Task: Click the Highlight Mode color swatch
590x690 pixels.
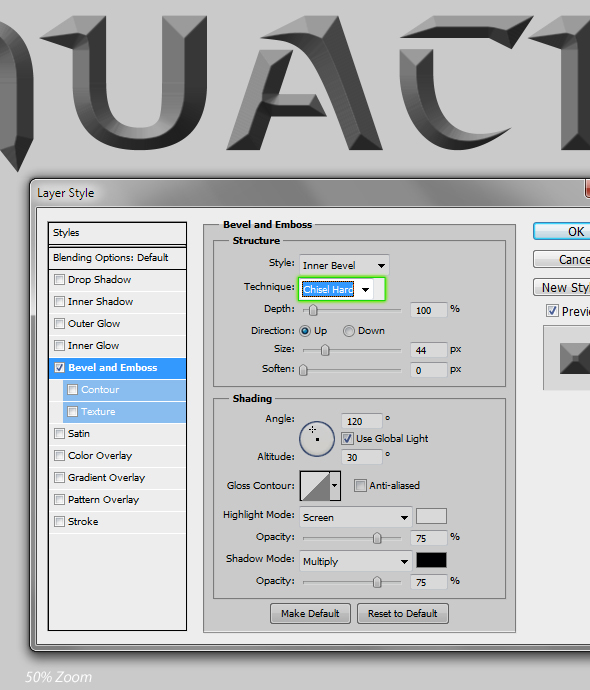Action: (x=431, y=516)
